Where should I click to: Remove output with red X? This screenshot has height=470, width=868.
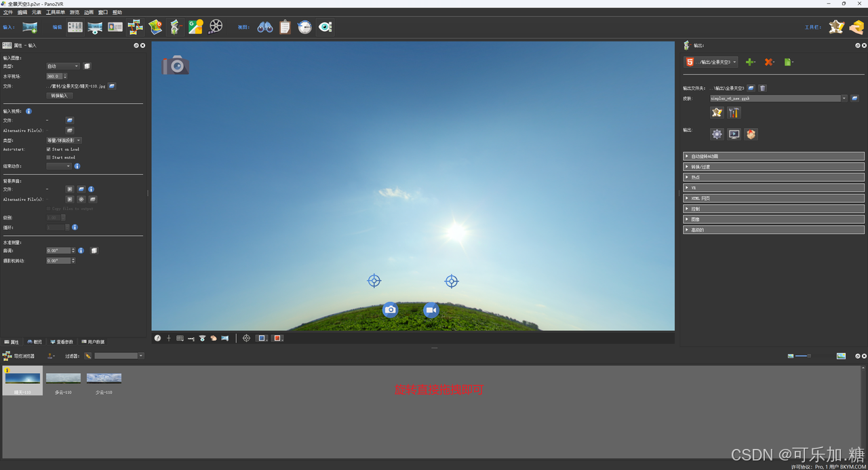(769, 62)
